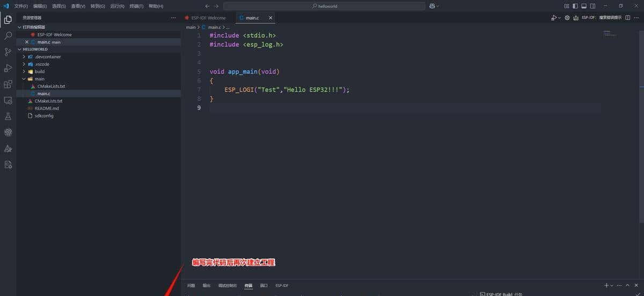Switch to ESP-IDF panel tab
The image size is (644, 296).
tap(282, 285)
